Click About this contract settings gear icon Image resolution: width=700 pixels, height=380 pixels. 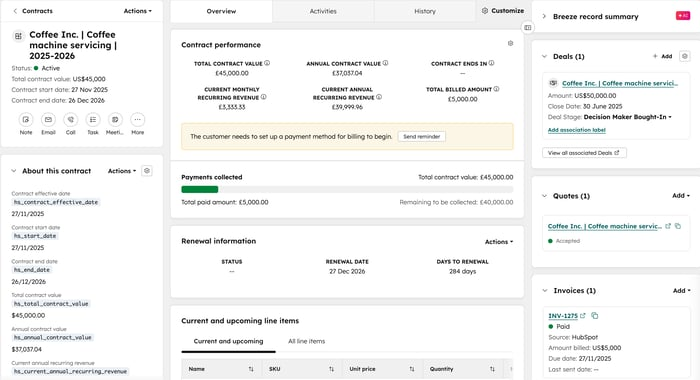[x=147, y=171]
